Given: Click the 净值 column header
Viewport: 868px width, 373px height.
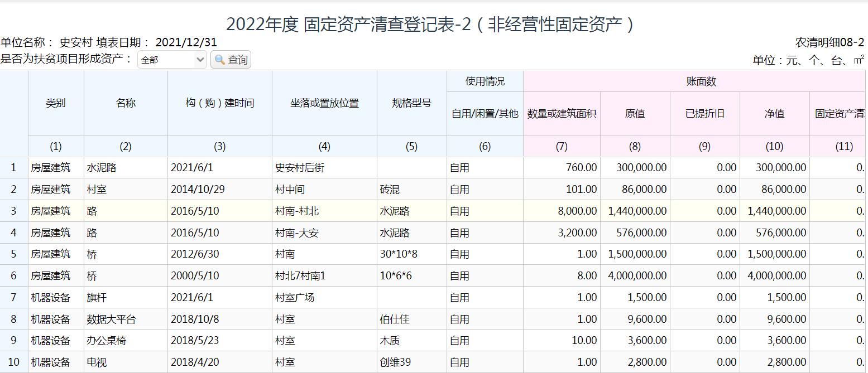Looking at the screenshot, I should click(774, 114).
